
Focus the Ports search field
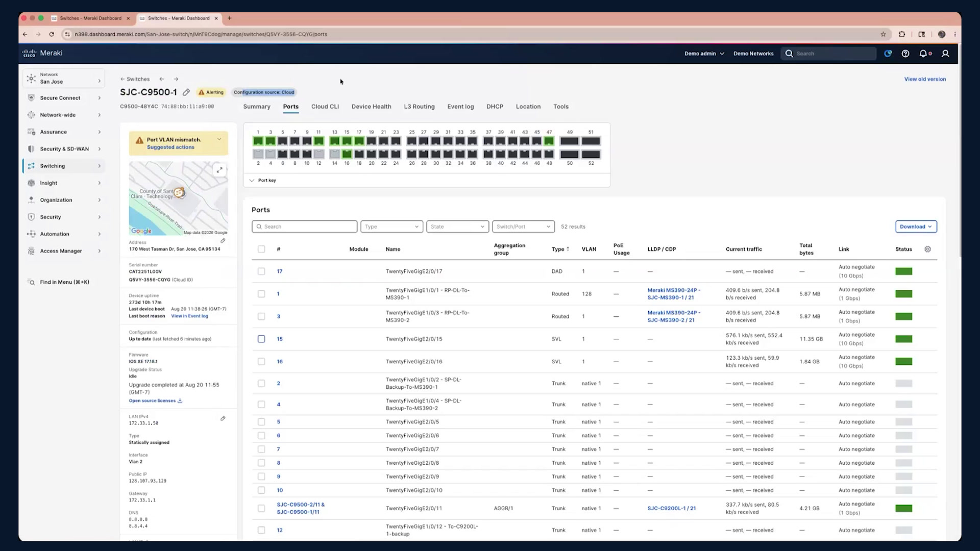304,227
